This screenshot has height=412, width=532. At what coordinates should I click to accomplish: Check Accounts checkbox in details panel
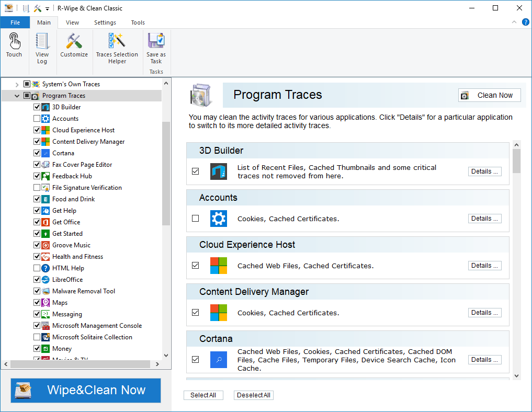click(196, 219)
